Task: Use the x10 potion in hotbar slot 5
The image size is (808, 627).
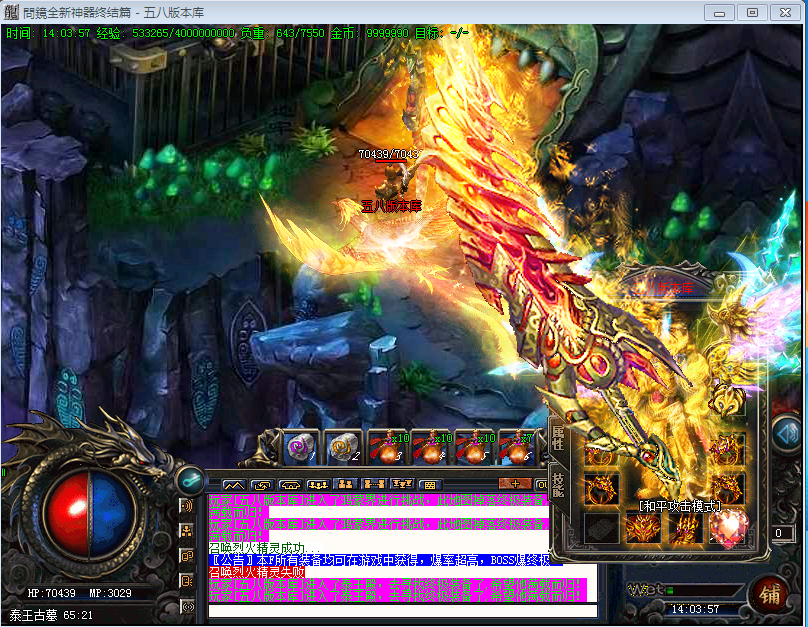Action: 474,447
